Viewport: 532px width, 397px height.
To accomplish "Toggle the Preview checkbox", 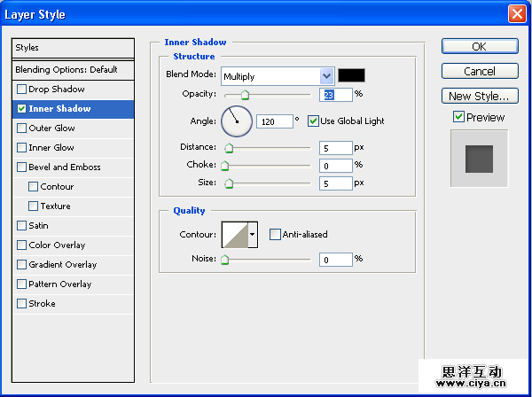I will point(458,117).
